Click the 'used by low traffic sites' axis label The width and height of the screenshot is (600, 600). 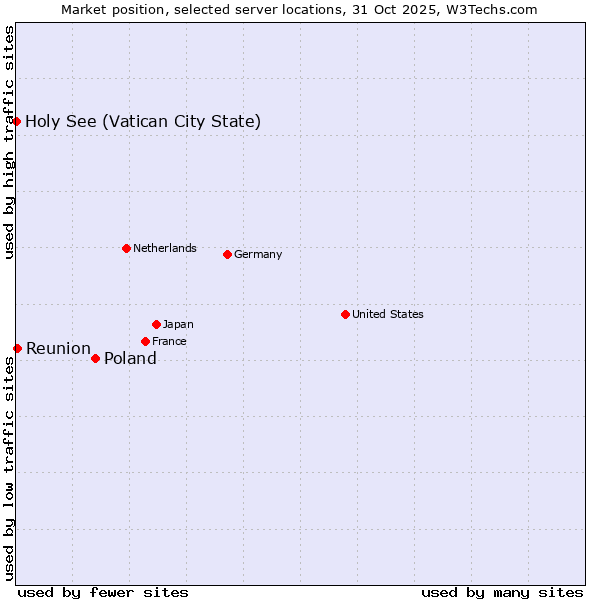click(x=9, y=468)
